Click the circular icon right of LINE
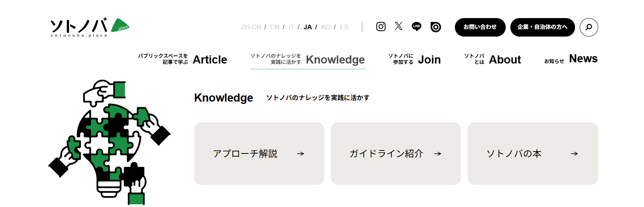This screenshot has height=207, width=644. pos(436,27)
